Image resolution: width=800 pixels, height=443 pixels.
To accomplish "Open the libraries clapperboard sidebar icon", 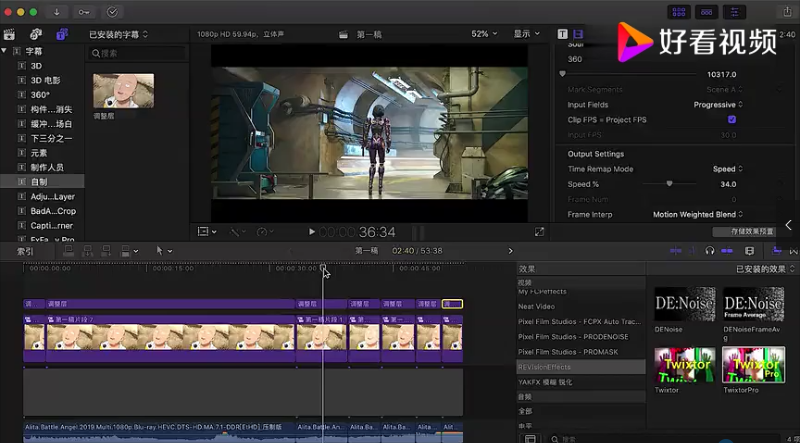I will tap(9, 34).
